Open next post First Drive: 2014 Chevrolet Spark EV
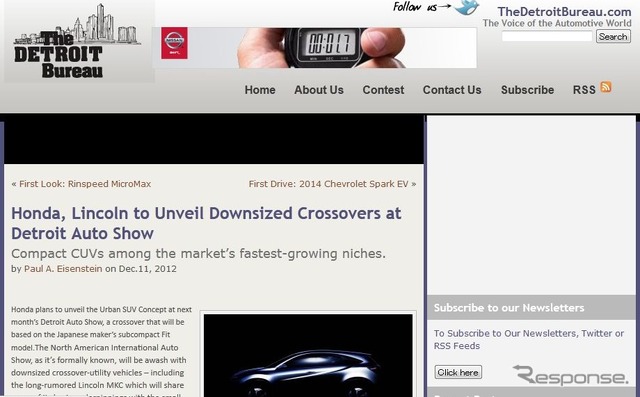Screen dimensions: 640x397 click(x=329, y=184)
